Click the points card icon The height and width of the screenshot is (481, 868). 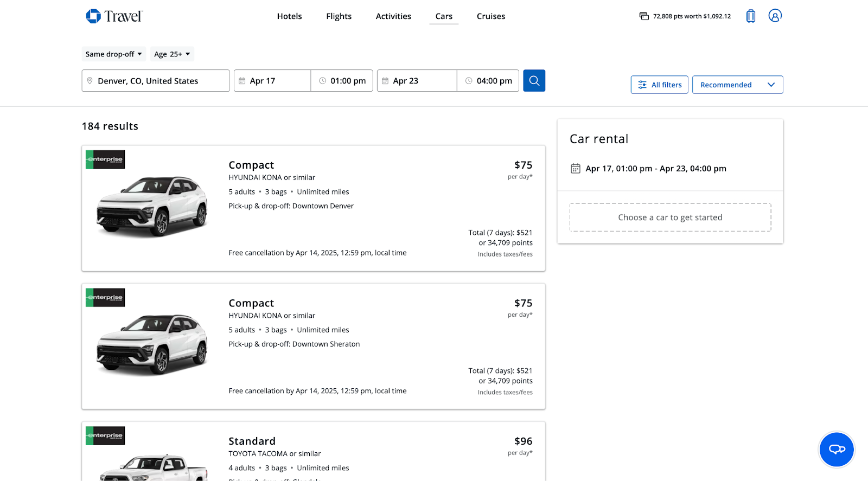pos(644,16)
